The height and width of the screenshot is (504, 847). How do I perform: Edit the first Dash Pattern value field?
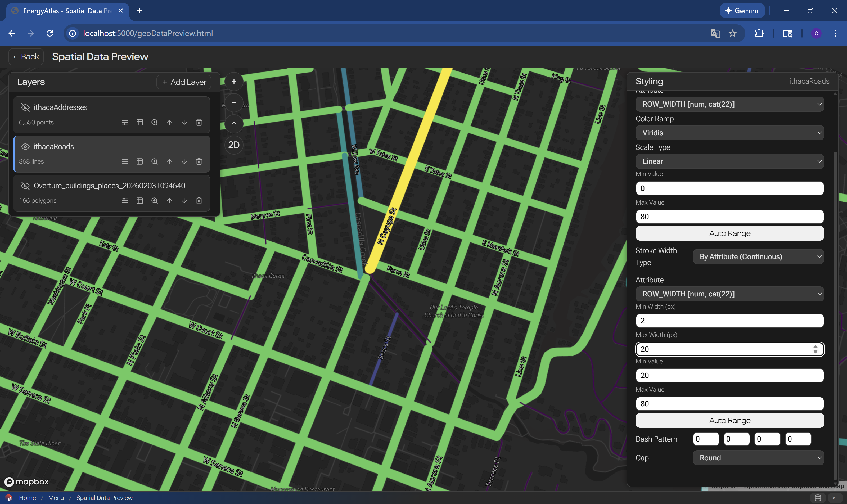tap(706, 439)
